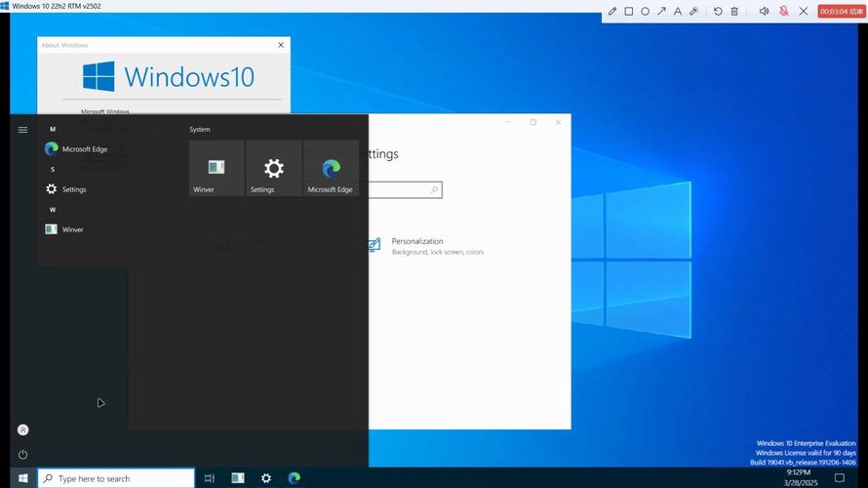The width and height of the screenshot is (868, 488).
Task: Delete annotations with the trash icon
Action: pos(734,12)
